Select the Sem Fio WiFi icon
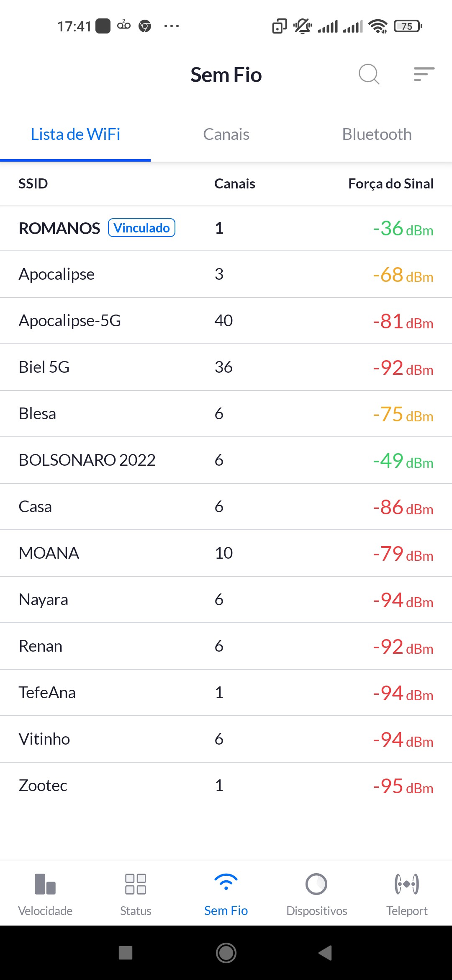This screenshot has height=980, width=452. click(226, 882)
